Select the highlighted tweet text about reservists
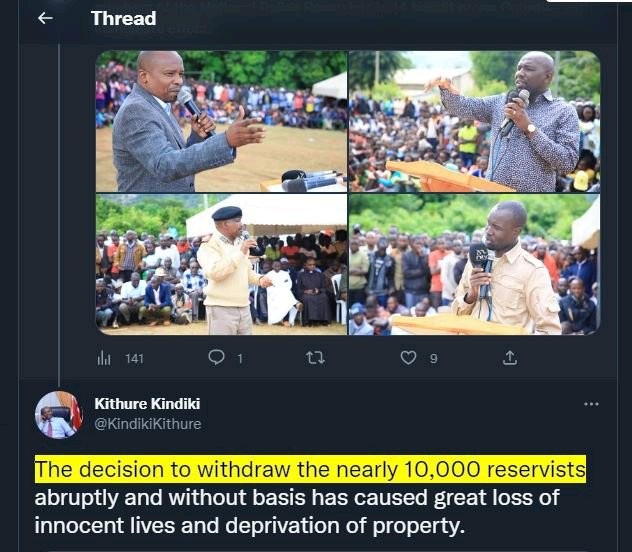The height and width of the screenshot is (552, 632). point(310,469)
